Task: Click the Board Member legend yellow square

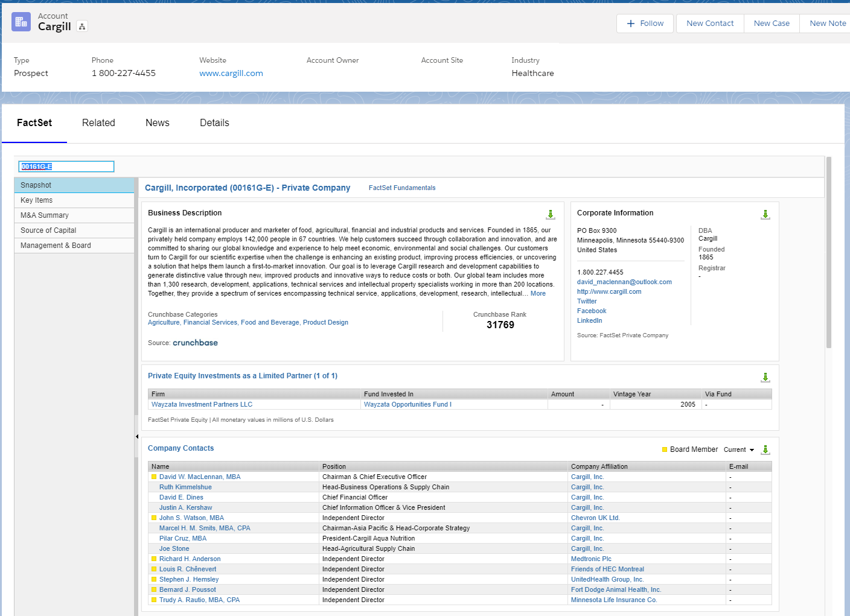Action: [665, 449]
